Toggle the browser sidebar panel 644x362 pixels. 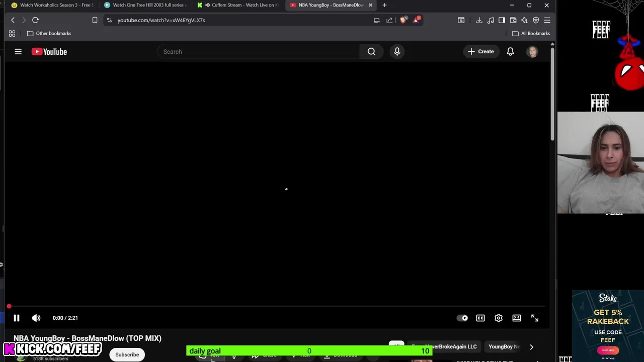point(502,20)
